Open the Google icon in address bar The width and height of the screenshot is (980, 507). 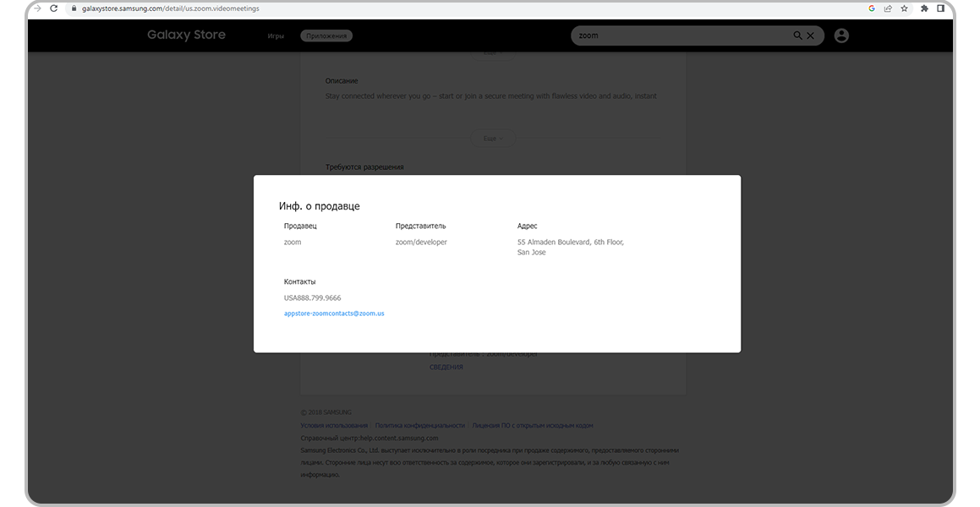click(872, 8)
